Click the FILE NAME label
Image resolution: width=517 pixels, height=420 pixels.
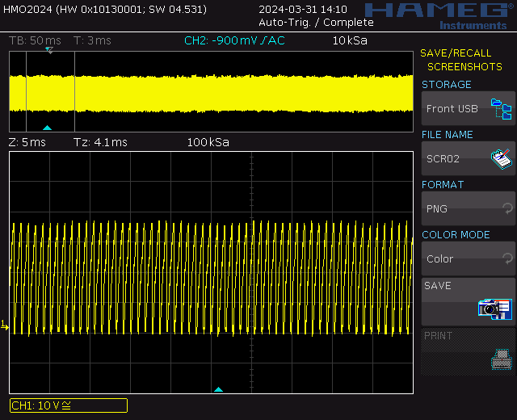[x=447, y=135]
